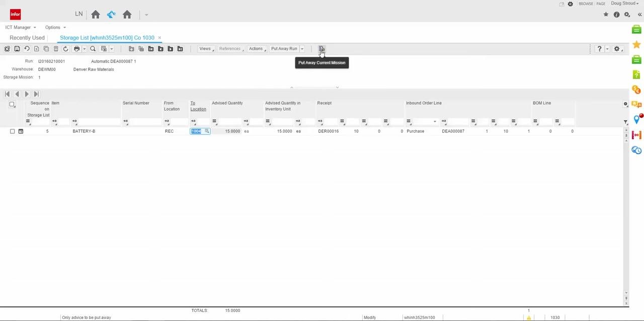Click the Put Away Current Mission icon
Image resolution: width=644 pixels, height=321 pixels.
321,49
